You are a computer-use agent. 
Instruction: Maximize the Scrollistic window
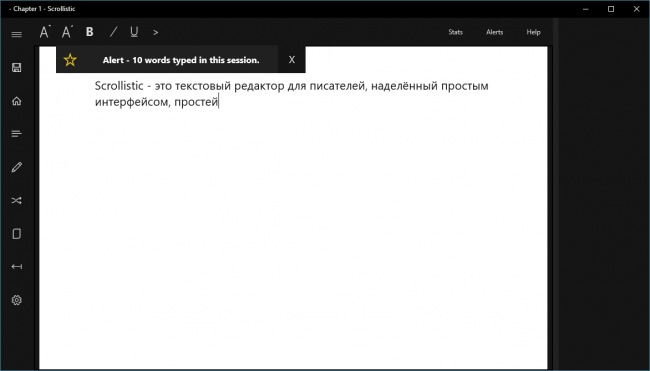(x=611, y=9)
